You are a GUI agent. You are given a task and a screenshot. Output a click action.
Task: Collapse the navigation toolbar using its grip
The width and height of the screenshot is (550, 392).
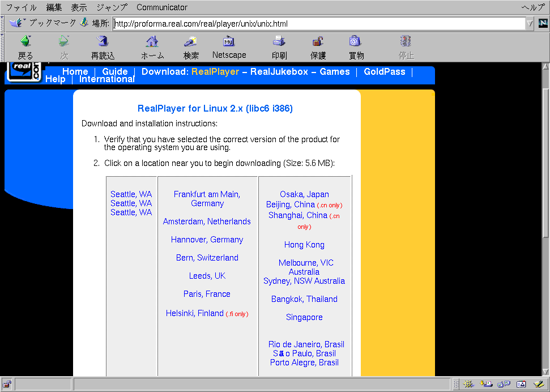(x=3, y=47)
